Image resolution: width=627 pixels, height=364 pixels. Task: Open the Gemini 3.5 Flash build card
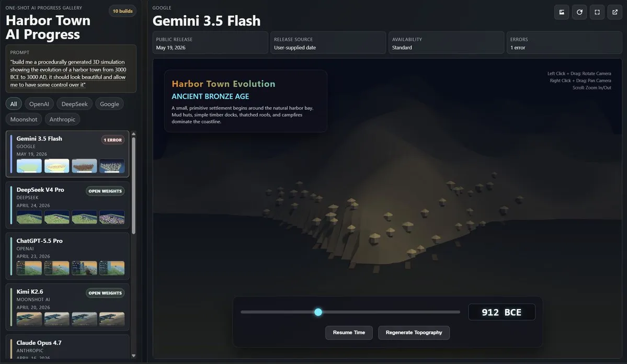(67, 154)
